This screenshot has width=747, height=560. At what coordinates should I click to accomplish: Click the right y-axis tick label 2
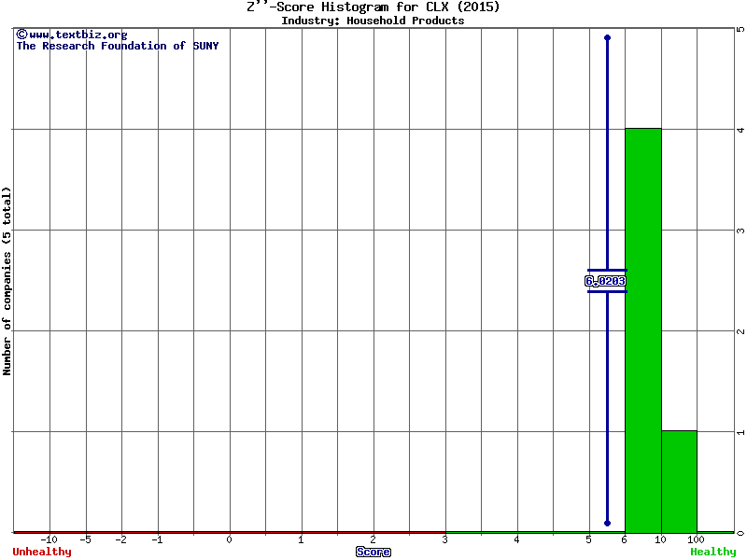(x=740, y=331)
